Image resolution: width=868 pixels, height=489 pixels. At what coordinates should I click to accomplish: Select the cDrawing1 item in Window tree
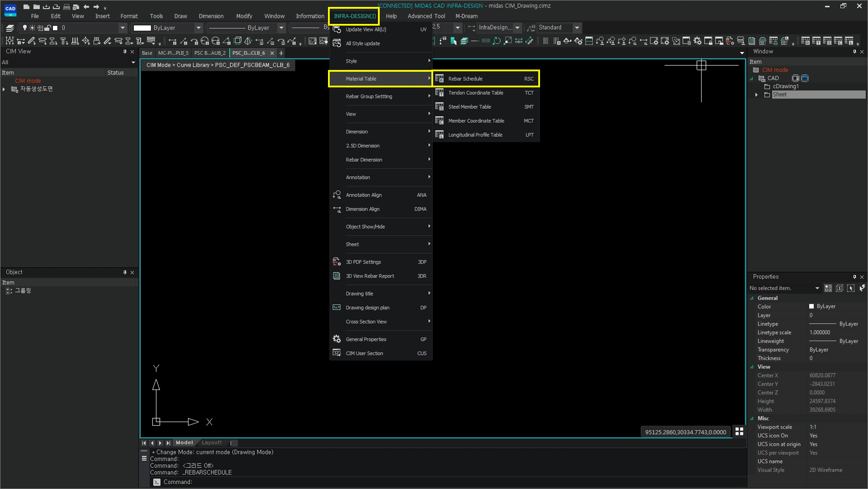tap(785, 86)
